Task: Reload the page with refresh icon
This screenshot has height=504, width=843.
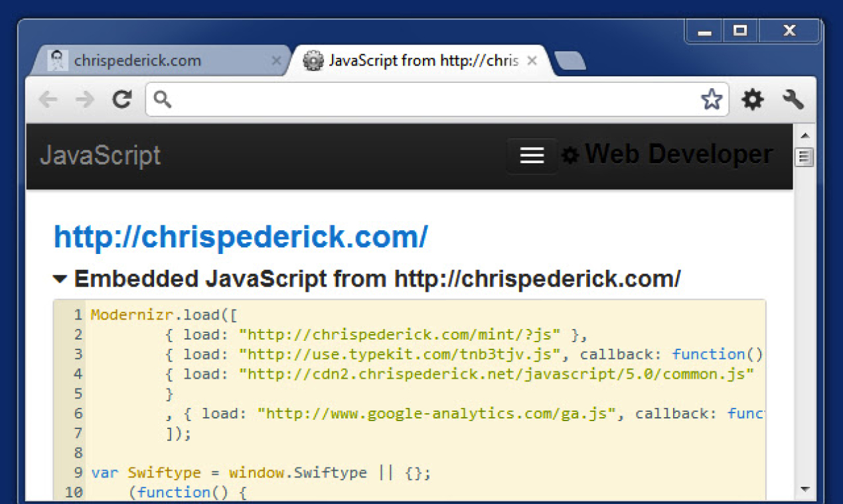Action: [x=121, y=99]
